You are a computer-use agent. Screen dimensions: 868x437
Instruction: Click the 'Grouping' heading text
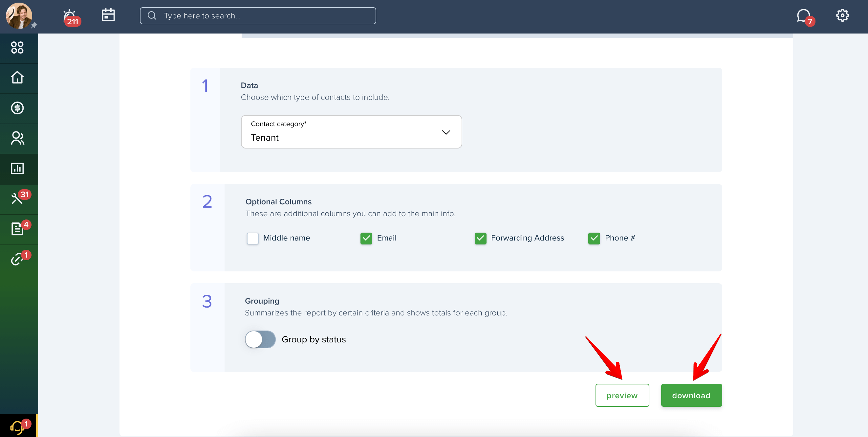pyautogui.click(x=262, y=301)
